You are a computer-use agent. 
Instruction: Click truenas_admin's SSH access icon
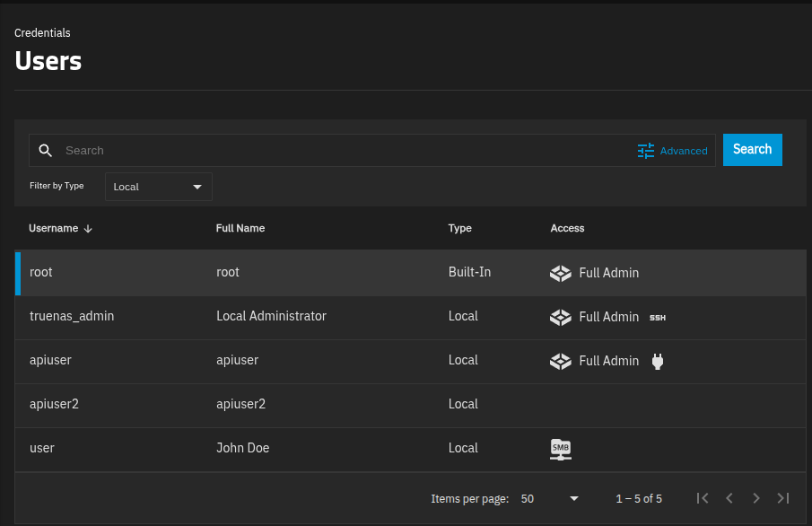click(658, 317)
